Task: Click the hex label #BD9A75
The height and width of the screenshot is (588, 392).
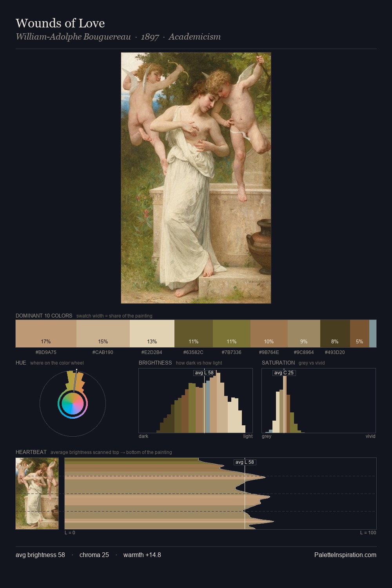Action: [46, 352]
